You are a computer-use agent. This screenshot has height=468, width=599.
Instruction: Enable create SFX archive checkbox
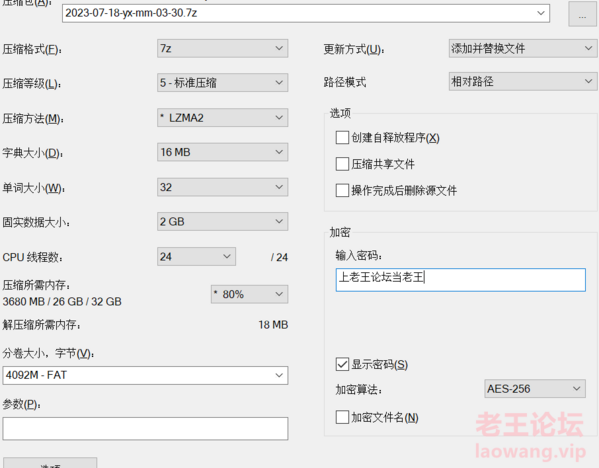pyautogui.click(x=342, y=138)
